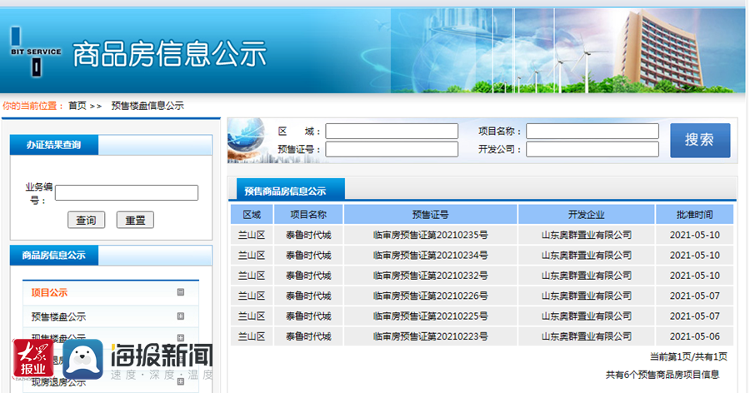Go to 首页 in the breadcrumb
This screenshot has width=750, height=393.
tap(77, 106)
